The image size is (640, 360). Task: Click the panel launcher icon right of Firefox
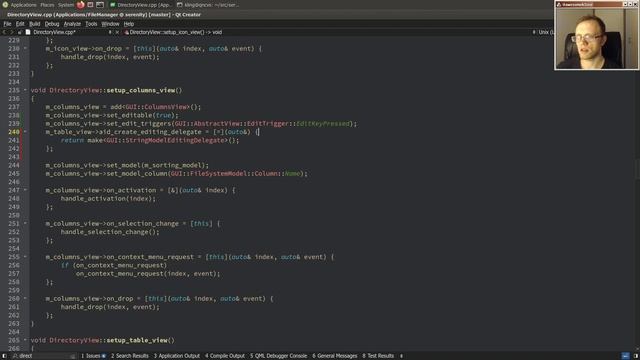click(90, 5)
